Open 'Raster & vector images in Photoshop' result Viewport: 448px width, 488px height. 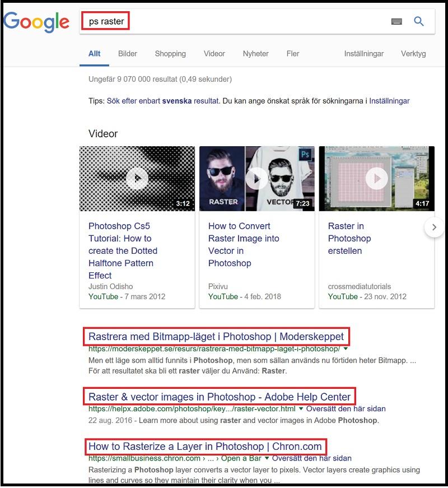click(220, 397)
